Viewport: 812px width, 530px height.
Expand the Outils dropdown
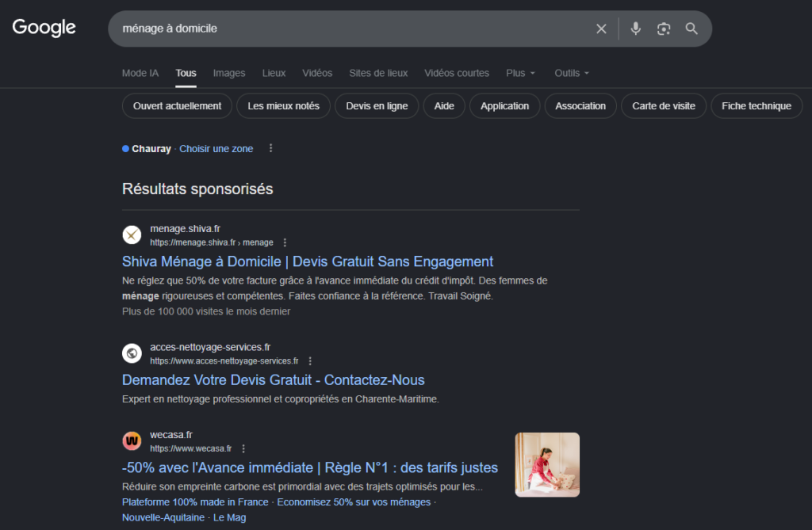[572, 73]
